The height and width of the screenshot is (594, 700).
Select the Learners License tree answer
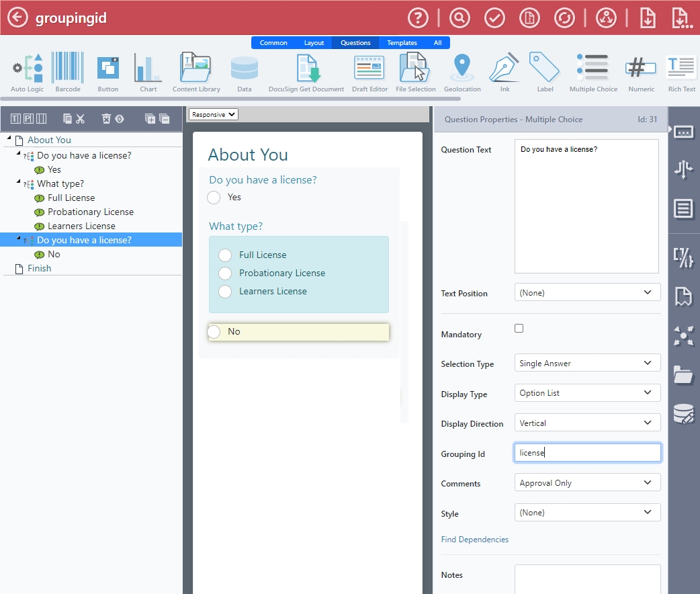[81, 226]
